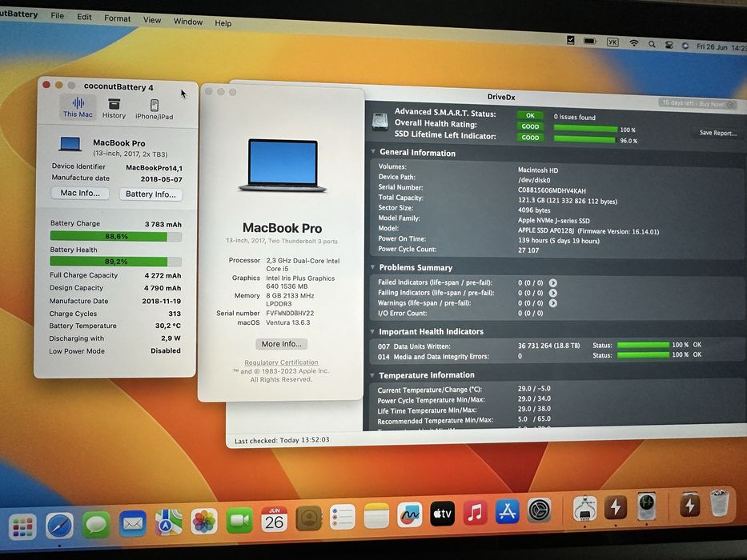Open the Help menu
The width and height of the screenshot is (747, 560).
(223, 23)
